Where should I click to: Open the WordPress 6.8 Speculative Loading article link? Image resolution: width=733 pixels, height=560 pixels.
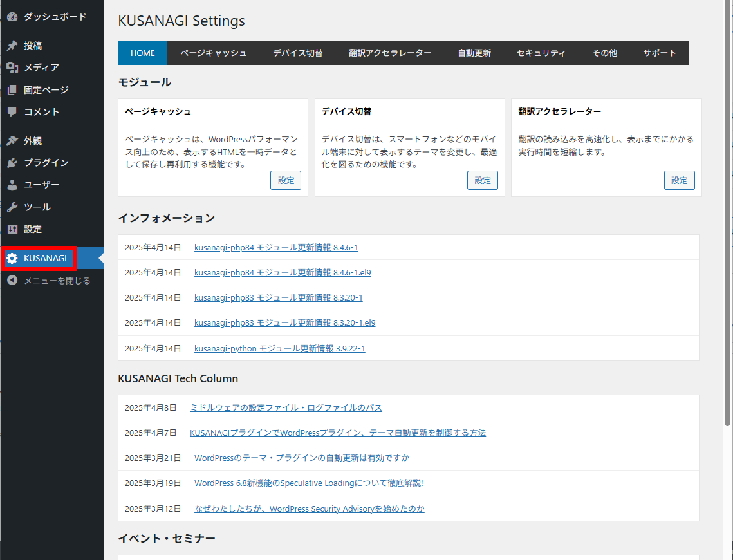coord(308,483)
